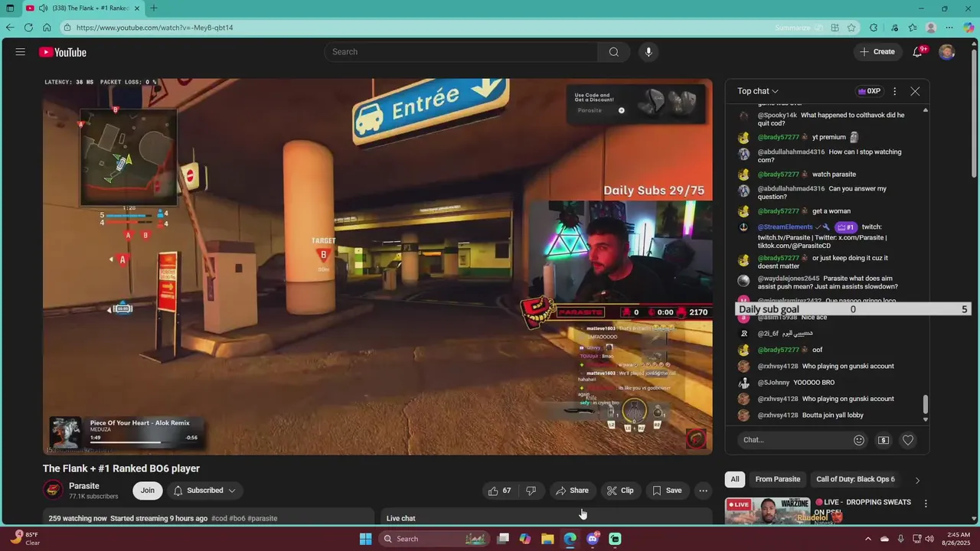Open split screen in address bar
980x551 pixels.
[835, 28]
